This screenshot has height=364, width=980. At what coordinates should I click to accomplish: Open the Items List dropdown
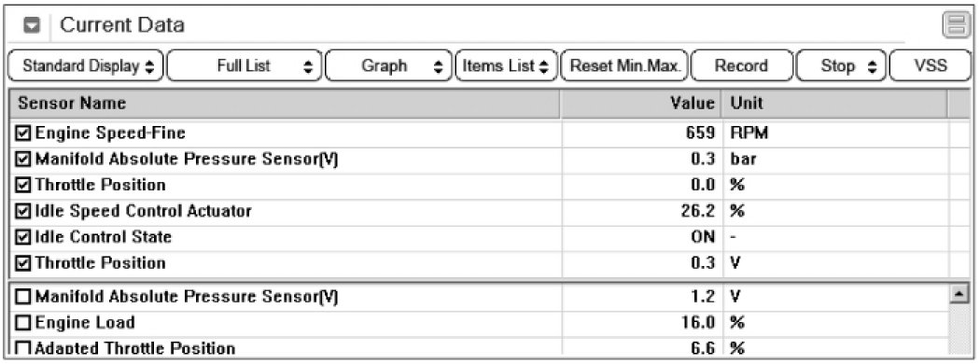(506, 65)
